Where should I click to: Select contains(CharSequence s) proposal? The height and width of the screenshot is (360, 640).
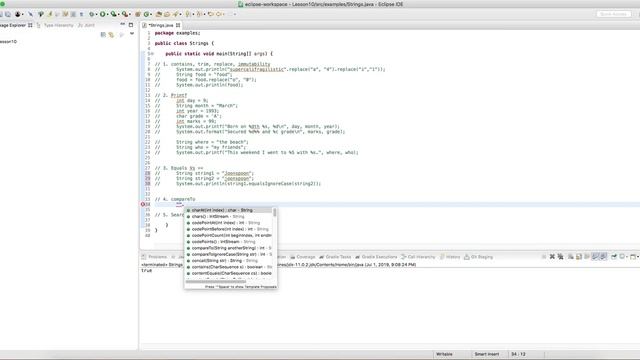(229, 267)
